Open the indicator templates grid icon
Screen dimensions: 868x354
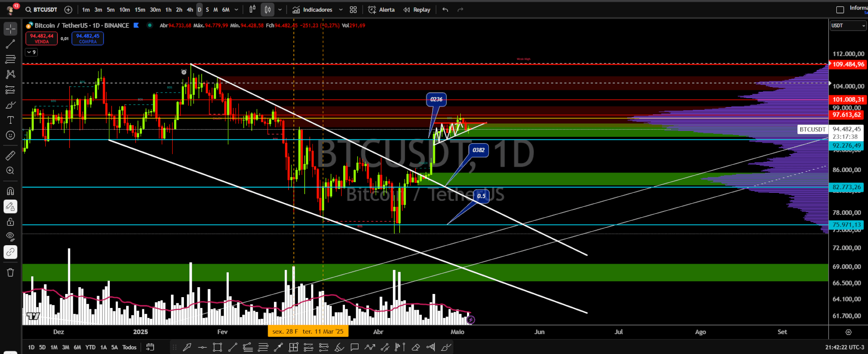[x=354, y=9]
